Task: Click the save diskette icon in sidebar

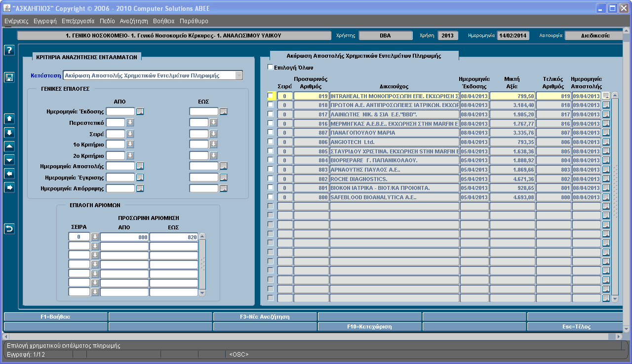Action: click(x=9, y=77)
